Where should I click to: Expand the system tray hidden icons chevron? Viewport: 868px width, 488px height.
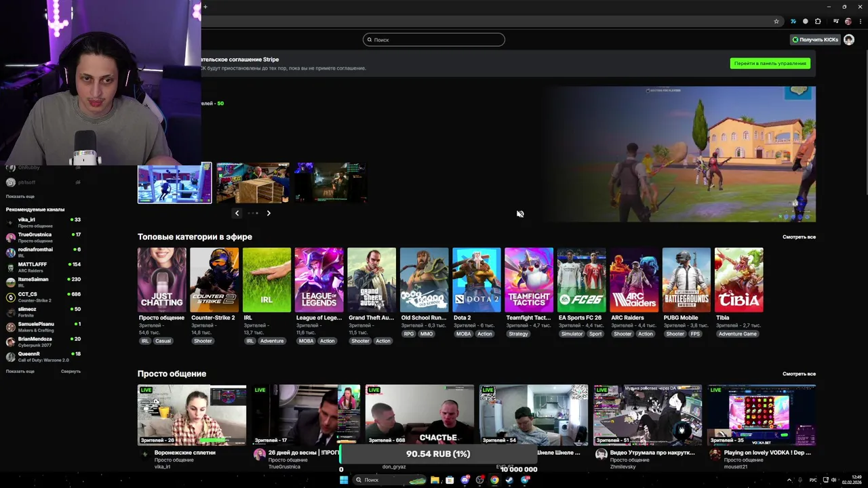tap(789, 480)
